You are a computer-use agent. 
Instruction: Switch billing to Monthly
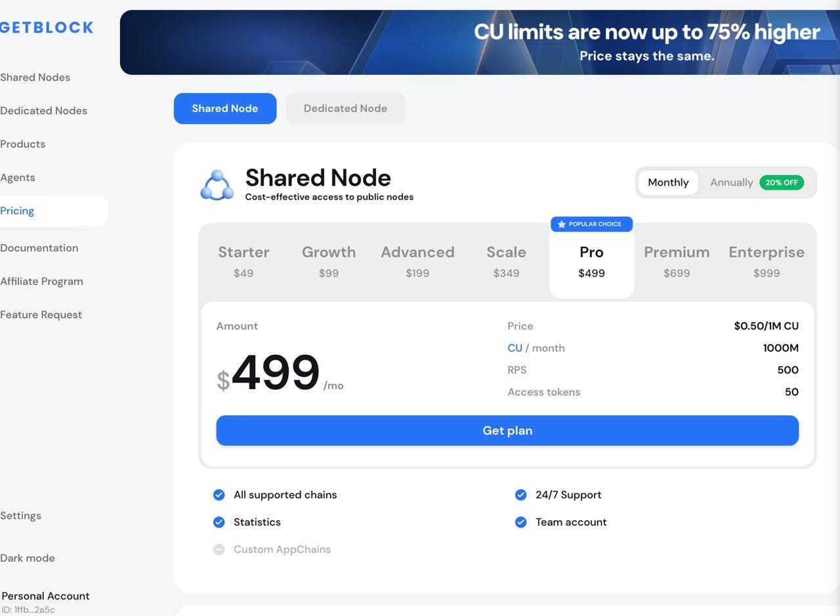[668, 182]
